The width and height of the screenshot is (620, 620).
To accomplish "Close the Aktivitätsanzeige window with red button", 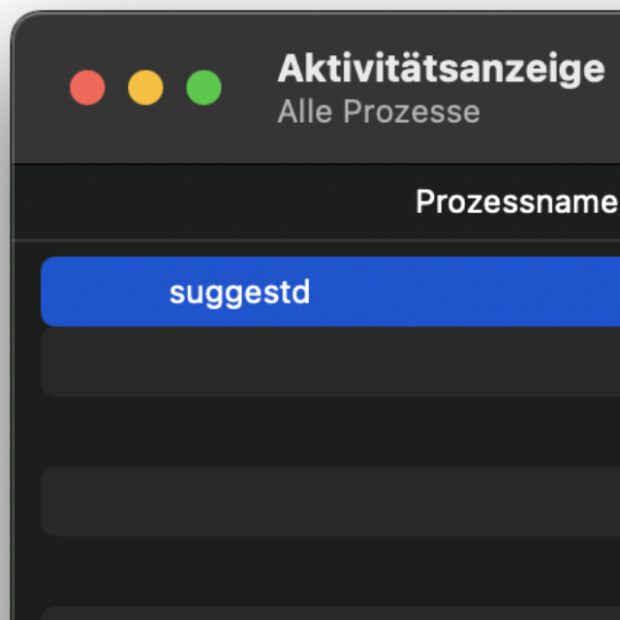I will pyautogui.click(x=87, y=88).
